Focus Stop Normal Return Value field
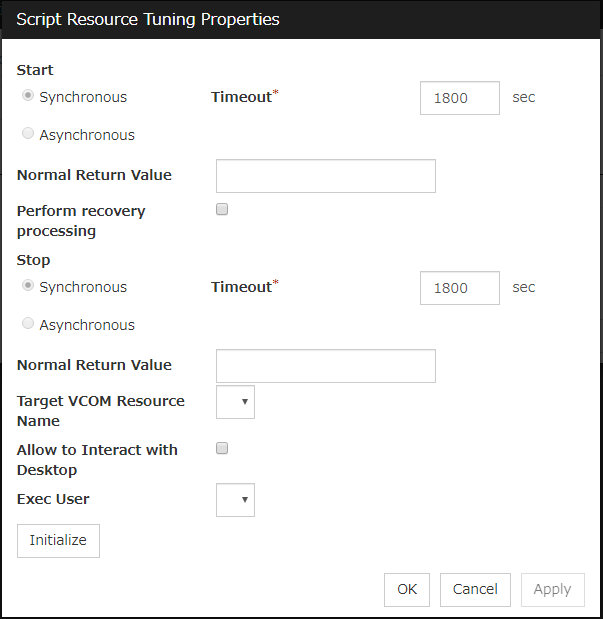Image resolution: width=603 pixels, height=619 pixels. coord(326,366)
